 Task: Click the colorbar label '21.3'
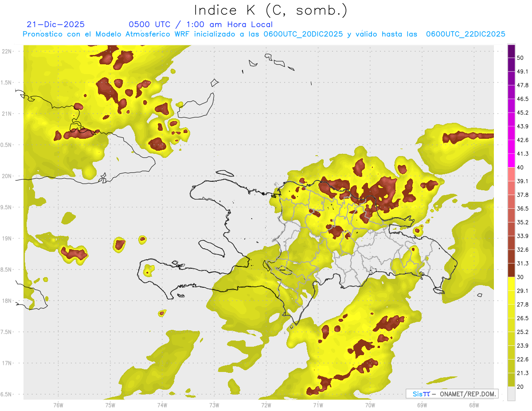(522, 373)
